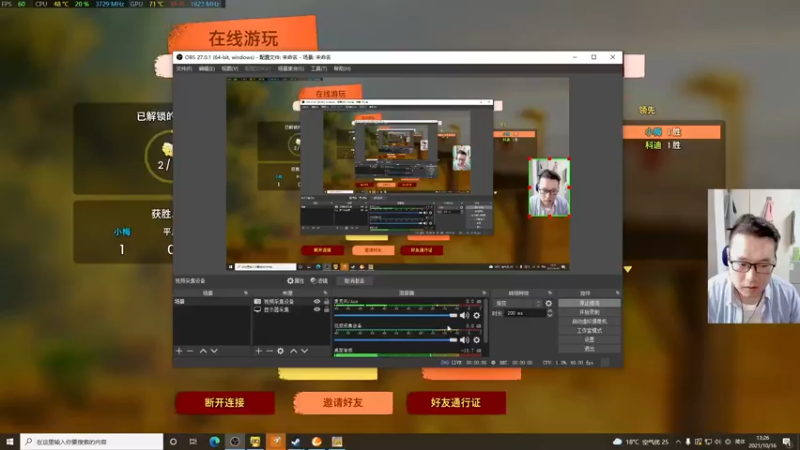Image resolution: width=800 pixels, height=450 pixels.
Task: Click the 邀请好友 button in the game
Action: (x=343, y=403)
